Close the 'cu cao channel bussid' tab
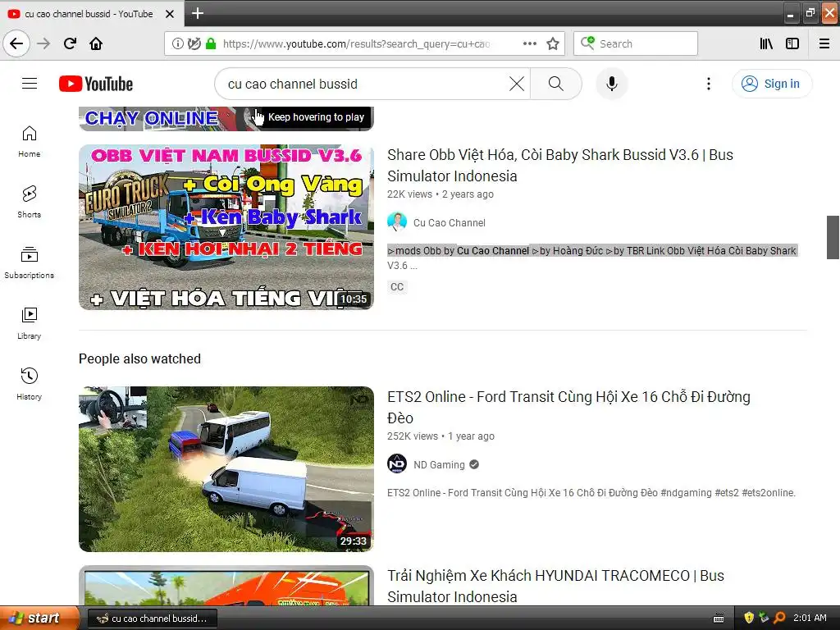Image resolution: width=840 pixels, height=630 pixels. coord(170,14)
